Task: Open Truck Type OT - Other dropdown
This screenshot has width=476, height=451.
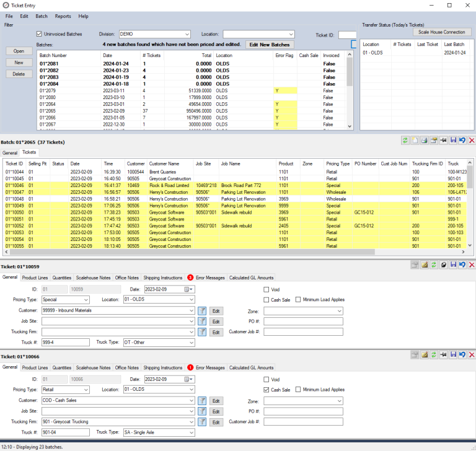Action: (192, 343)
